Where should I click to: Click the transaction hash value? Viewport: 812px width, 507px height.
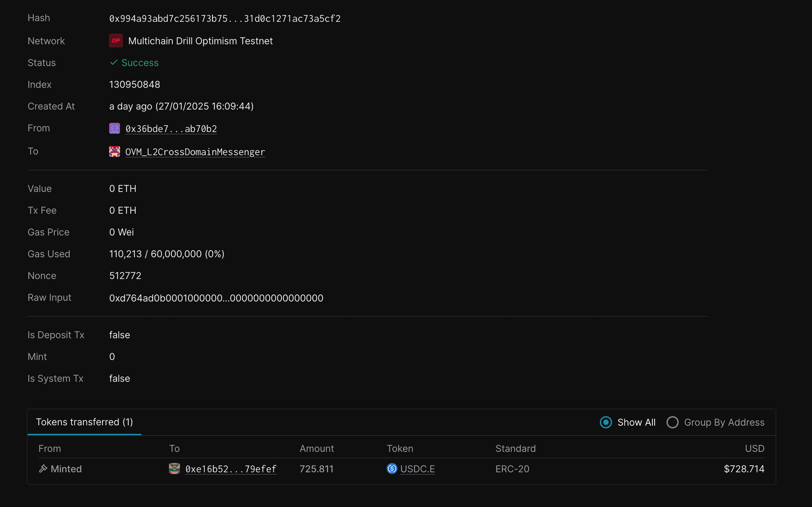(225, 18)
